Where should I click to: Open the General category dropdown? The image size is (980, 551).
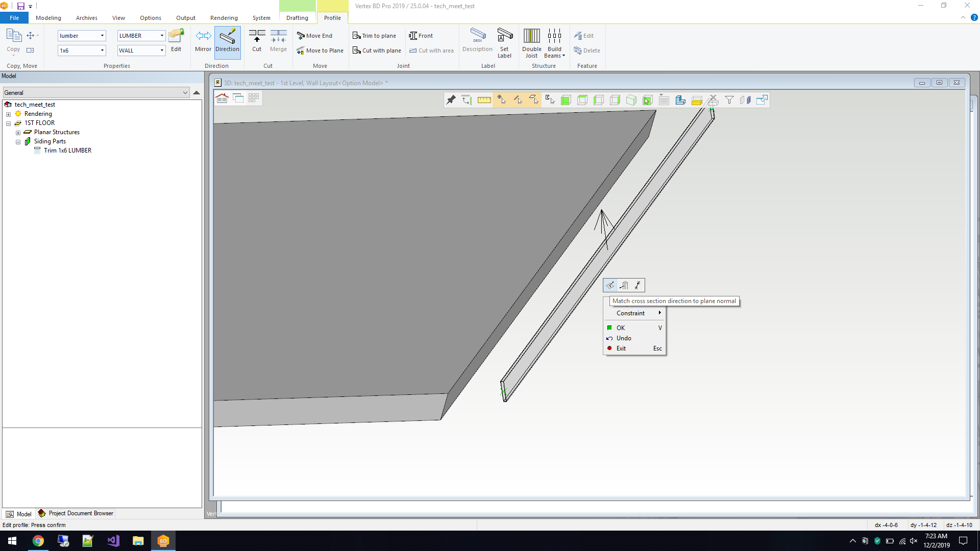pos(185,93)
